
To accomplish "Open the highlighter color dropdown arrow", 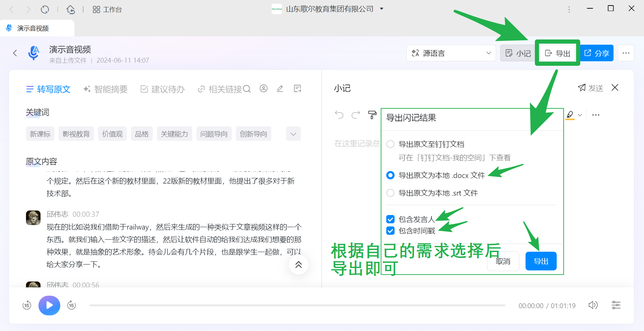I will [580, 115].
